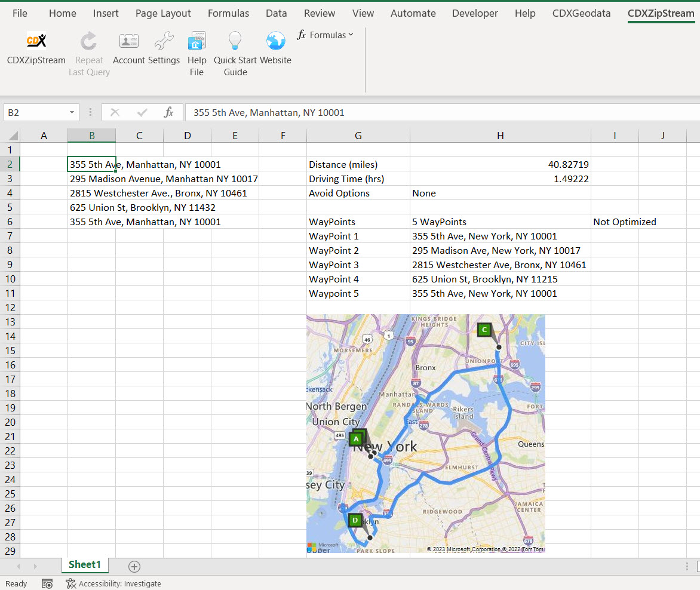This screenshot has width=700, height=590.
Task: Select the Sheet1 tab
Action: click(85, 565)
